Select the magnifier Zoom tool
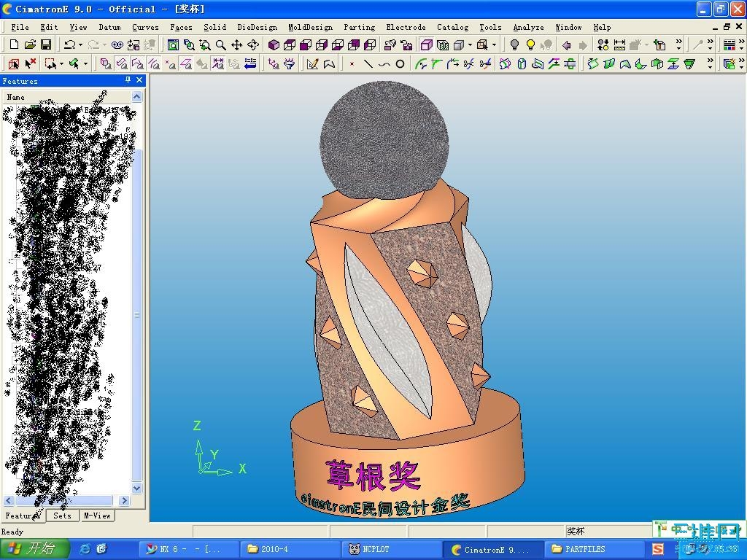Image resolution: width=747 pixels, height=560 pixels. pyautogui.click(x=220, y=44)
